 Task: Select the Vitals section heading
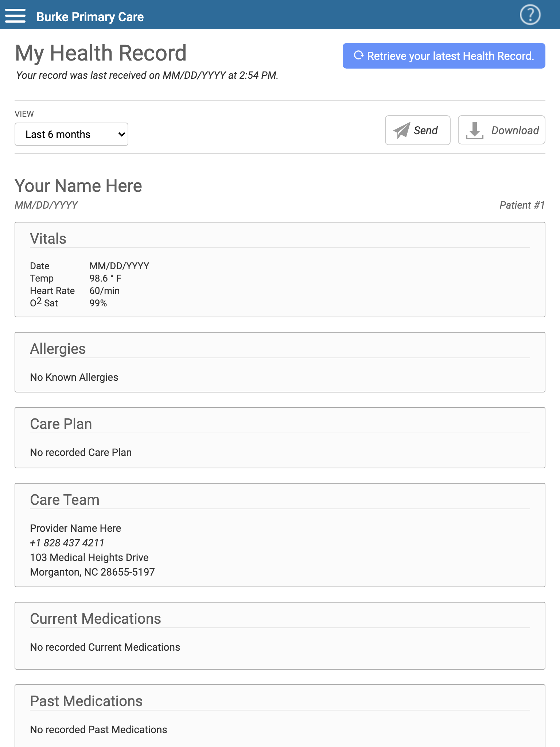[x=48, y=239]
